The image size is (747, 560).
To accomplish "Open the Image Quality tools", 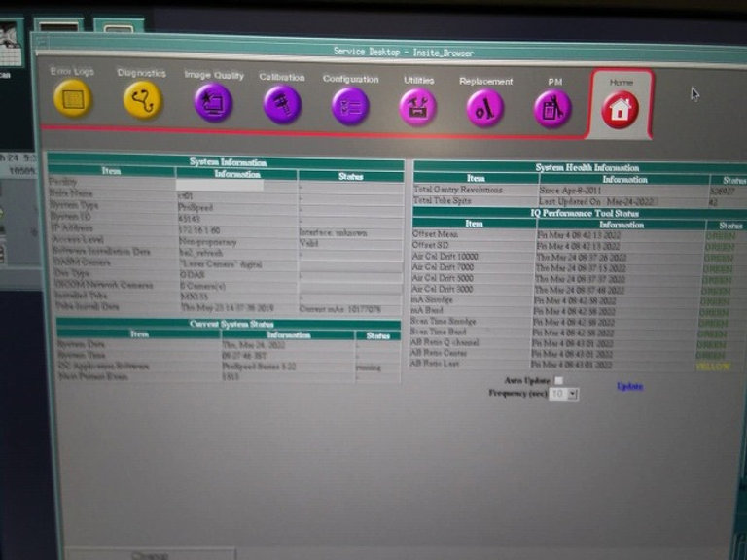I will 213,102.
